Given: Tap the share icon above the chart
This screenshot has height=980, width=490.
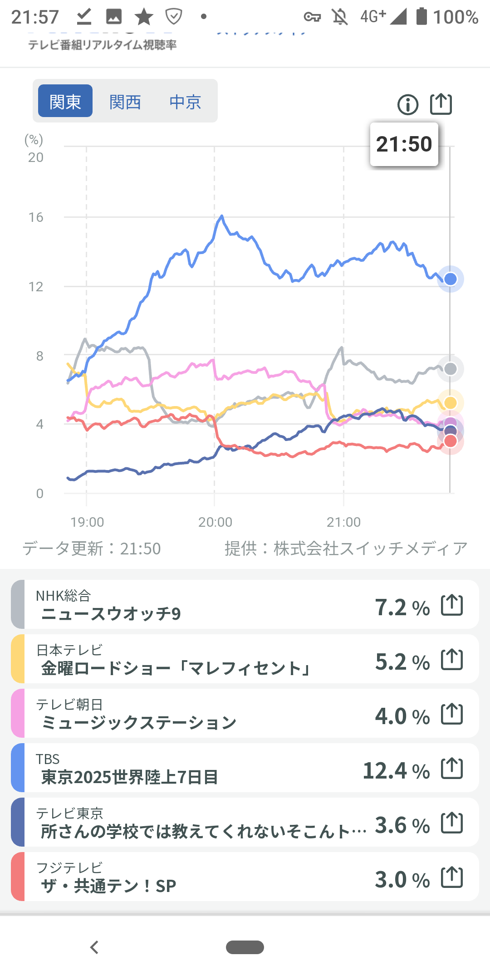Looking at the screenshot, I should pyautogui.click(x=441, y=104).
